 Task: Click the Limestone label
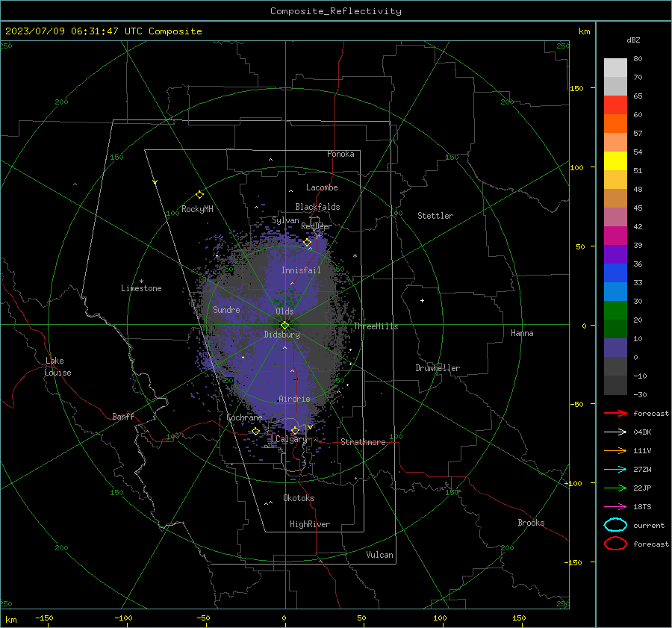(x=141, y=288)
